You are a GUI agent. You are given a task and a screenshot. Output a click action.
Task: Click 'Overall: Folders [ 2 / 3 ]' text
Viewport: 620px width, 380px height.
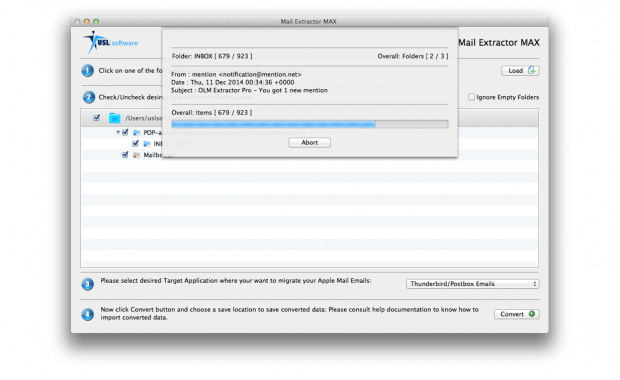coord(413,56)
